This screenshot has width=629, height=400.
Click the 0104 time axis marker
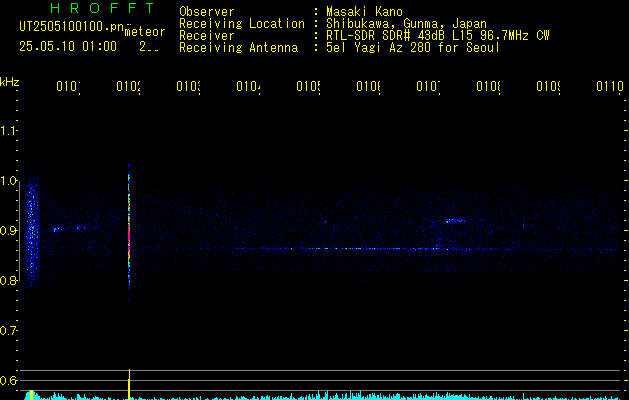(x=248, y=86)
